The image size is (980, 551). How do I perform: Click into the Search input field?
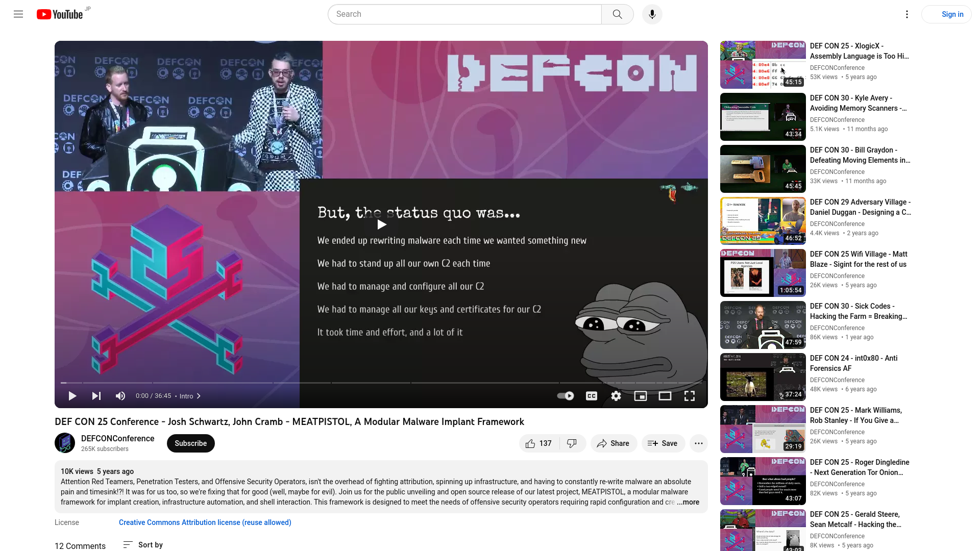click(x=464, y=14)
